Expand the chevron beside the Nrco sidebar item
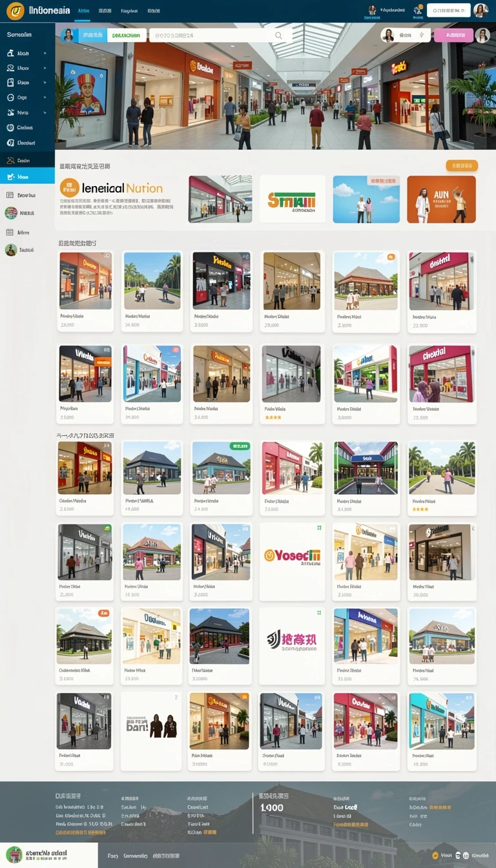 tap(45, 112)
